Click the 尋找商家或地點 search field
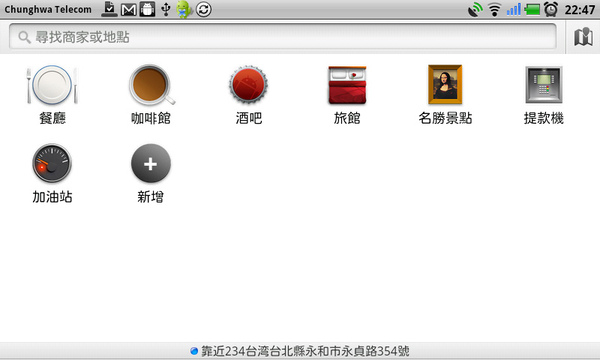This screenshot has width=600, height=360. [283, 37]
